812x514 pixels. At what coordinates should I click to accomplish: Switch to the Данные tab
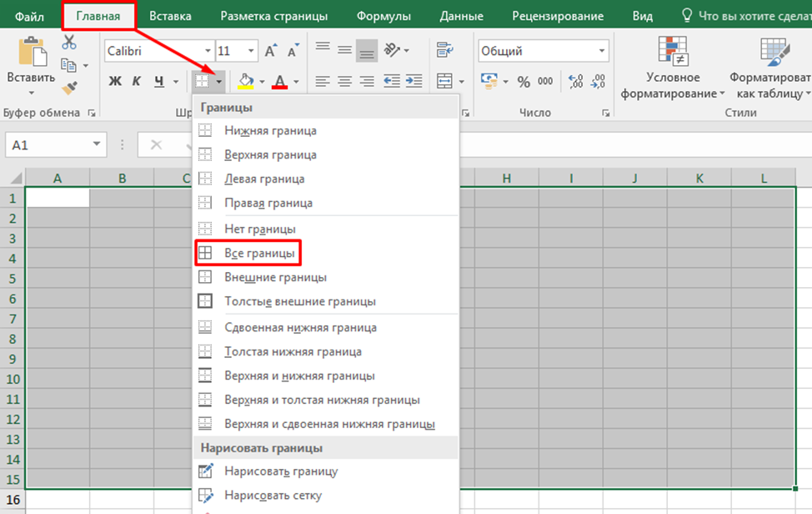coord(461,16)
